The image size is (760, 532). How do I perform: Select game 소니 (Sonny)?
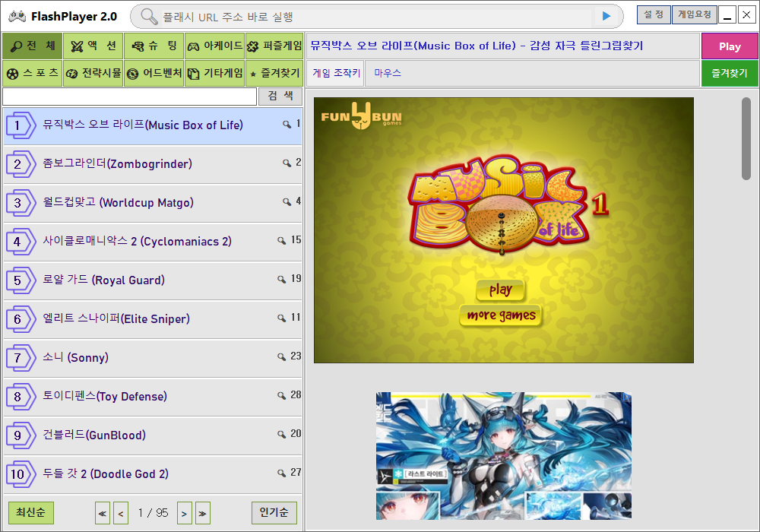point(153,358)
